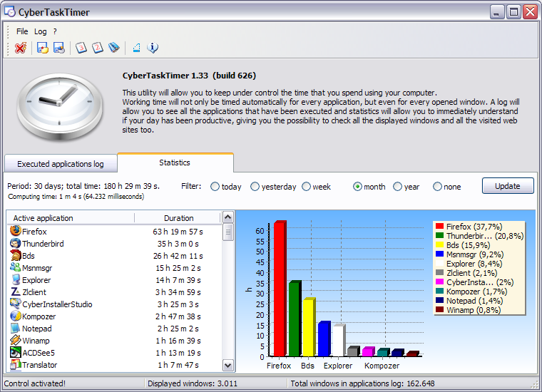Viewport: 542px width, 392px height.
Task: Click the Firefox icon in the application list
Action: pyautogui.click(x=16, y=231)
